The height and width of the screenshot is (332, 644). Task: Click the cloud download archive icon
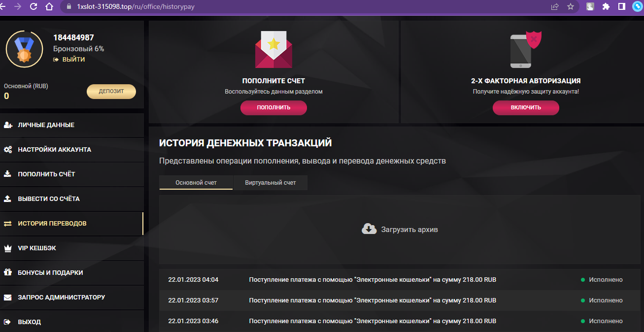click(369, 229)
